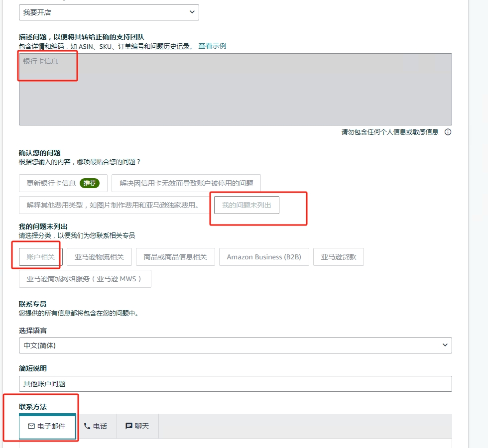
Task: Open the 查看示例 link
Action: 212,46
